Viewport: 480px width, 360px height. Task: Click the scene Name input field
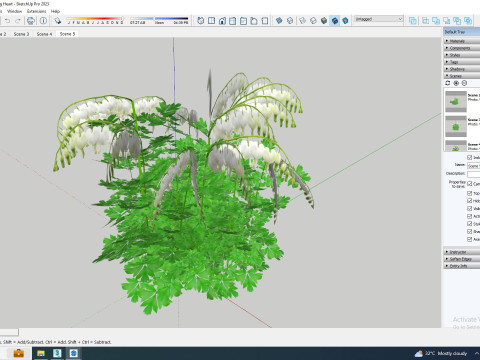tap(473, 166)
